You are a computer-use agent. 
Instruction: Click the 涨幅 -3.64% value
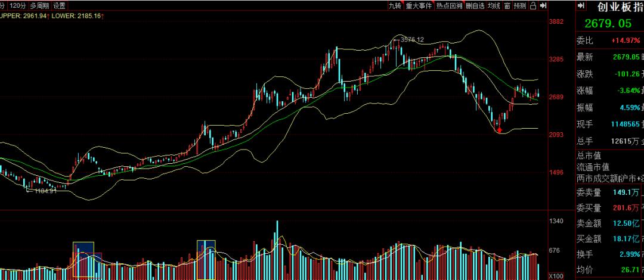tap(627, 91)
